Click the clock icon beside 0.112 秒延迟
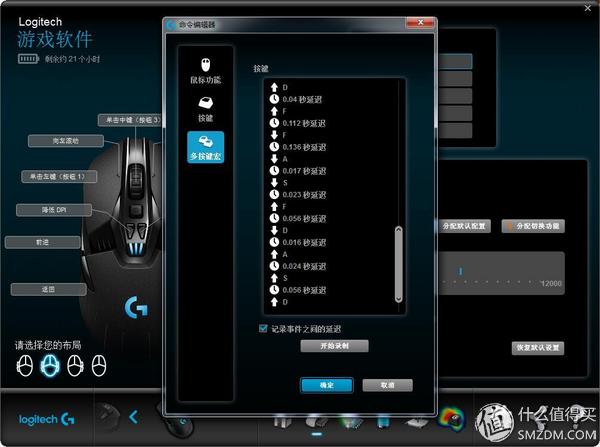600x447 pixels. (274, 123)
